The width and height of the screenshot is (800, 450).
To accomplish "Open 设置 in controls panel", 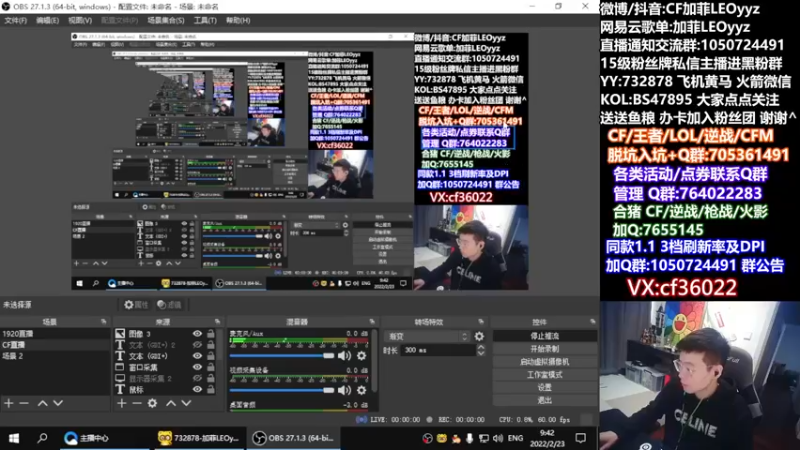I will click(x=544, y=387).
